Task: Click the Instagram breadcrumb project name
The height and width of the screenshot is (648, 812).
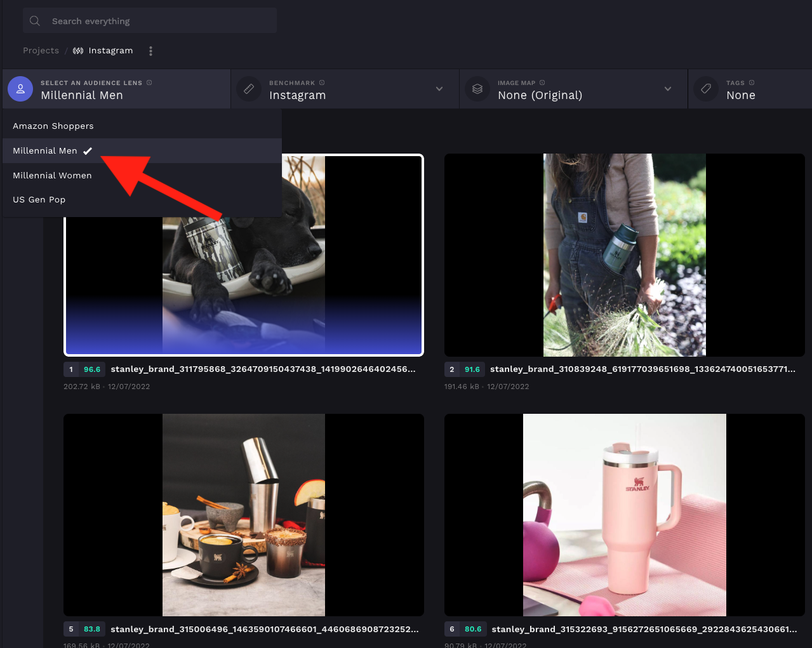Action: coord(110,51)
